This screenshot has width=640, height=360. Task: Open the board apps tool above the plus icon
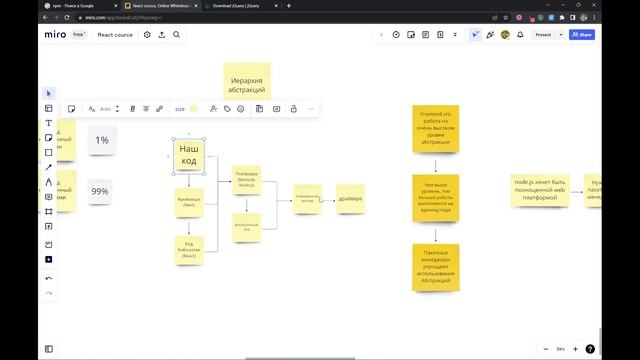(49, 244)
